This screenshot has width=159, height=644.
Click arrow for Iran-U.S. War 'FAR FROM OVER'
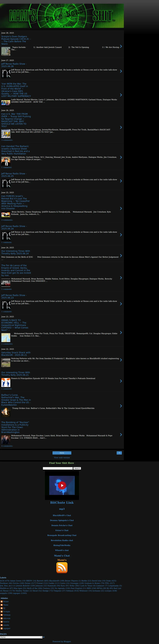tap(121, 127)
